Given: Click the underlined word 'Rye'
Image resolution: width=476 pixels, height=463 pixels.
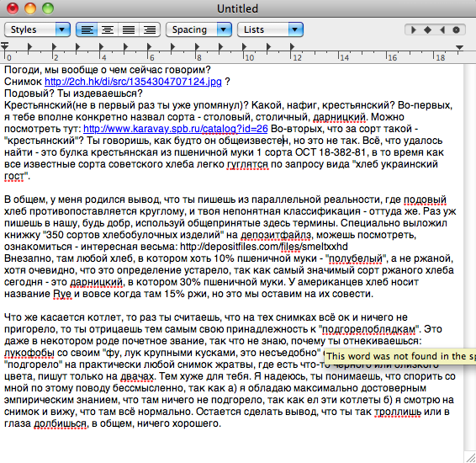Looking at the screenshot, I should (x=62, y=294).
